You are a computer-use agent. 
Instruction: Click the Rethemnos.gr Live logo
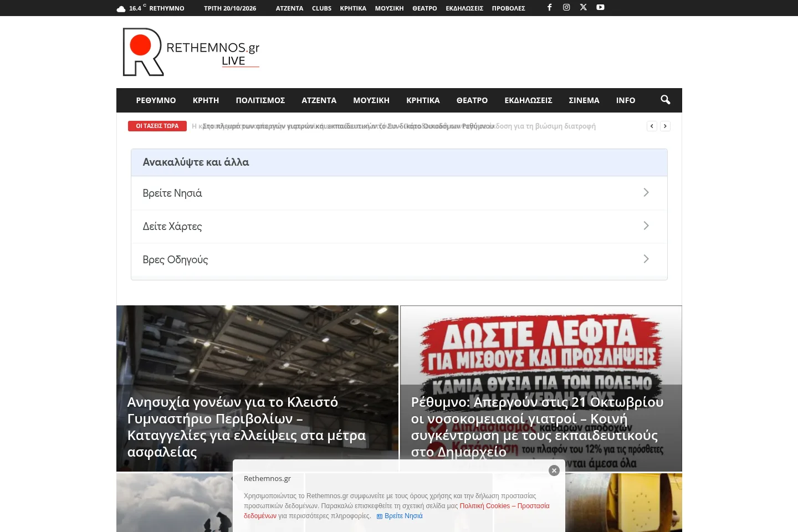tap(191, 52)
